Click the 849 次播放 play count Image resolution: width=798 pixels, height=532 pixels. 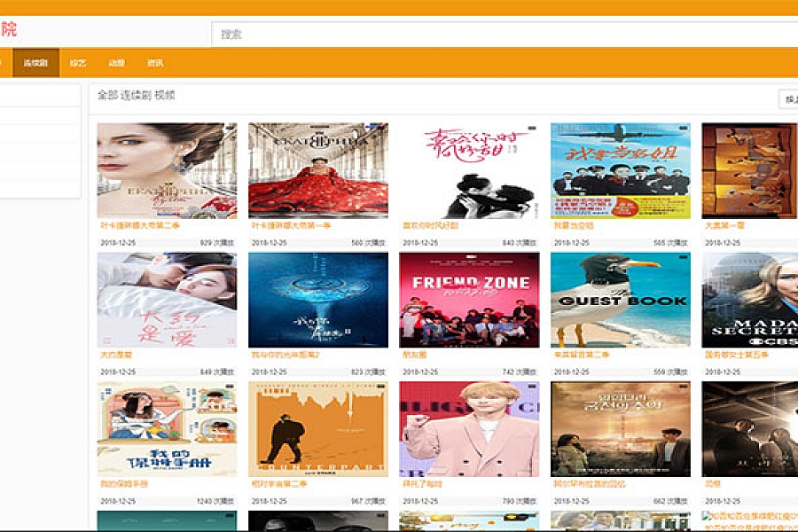217,372
